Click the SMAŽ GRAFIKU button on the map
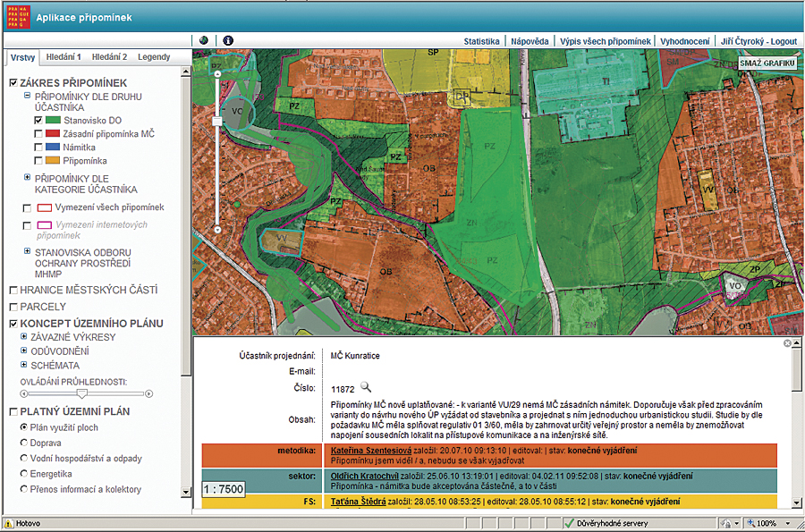The image size is (805, 532). [x=767, y=64]
